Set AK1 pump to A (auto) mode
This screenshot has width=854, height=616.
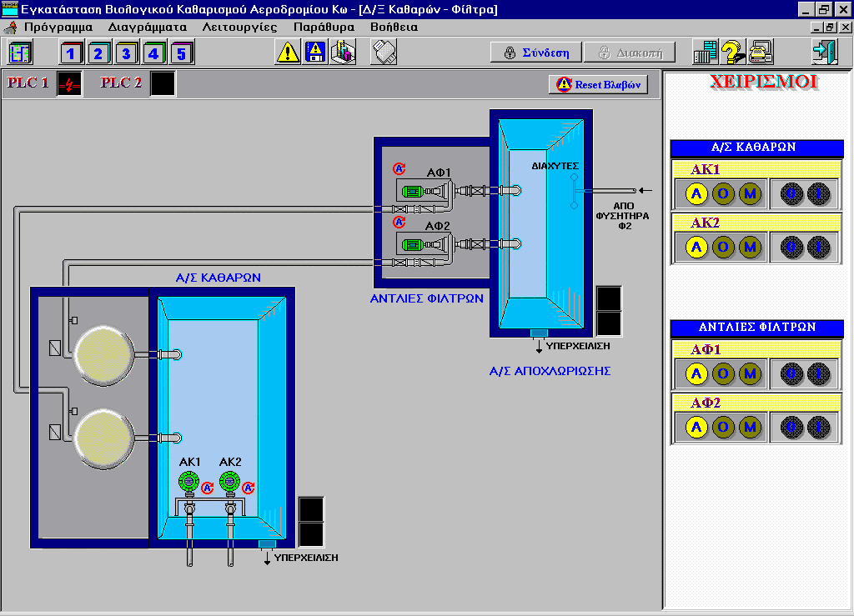coord(696,194)
